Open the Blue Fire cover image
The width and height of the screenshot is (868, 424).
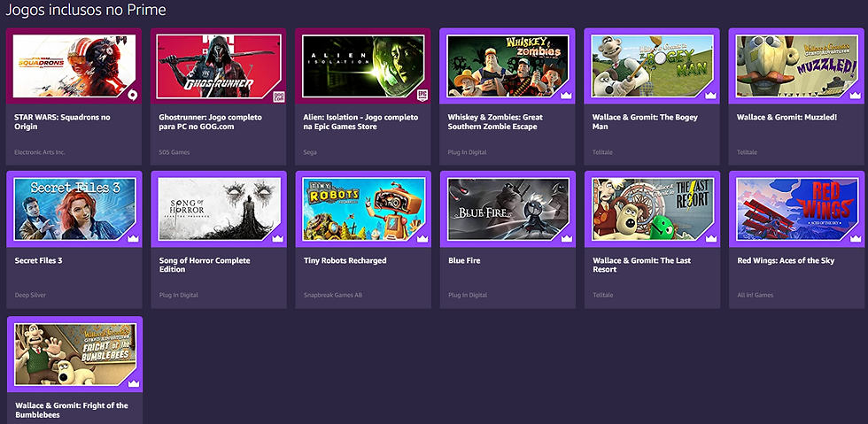click(508, 209)
